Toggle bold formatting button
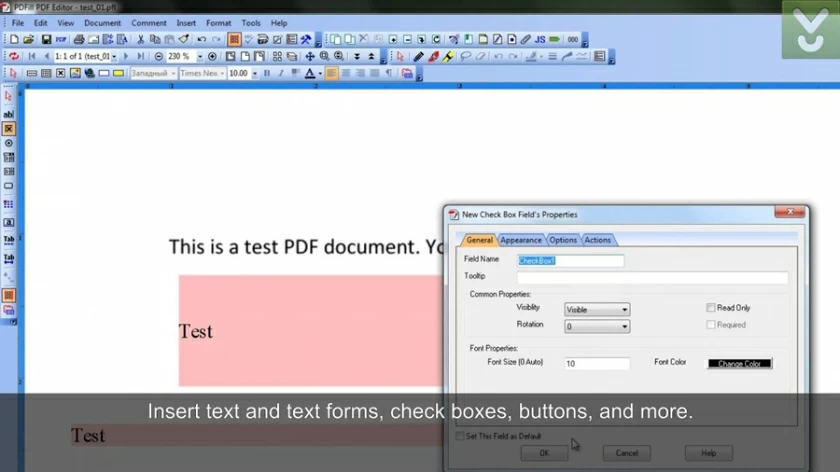This screenshot has height=472, width=840. [x=267, y=73]
